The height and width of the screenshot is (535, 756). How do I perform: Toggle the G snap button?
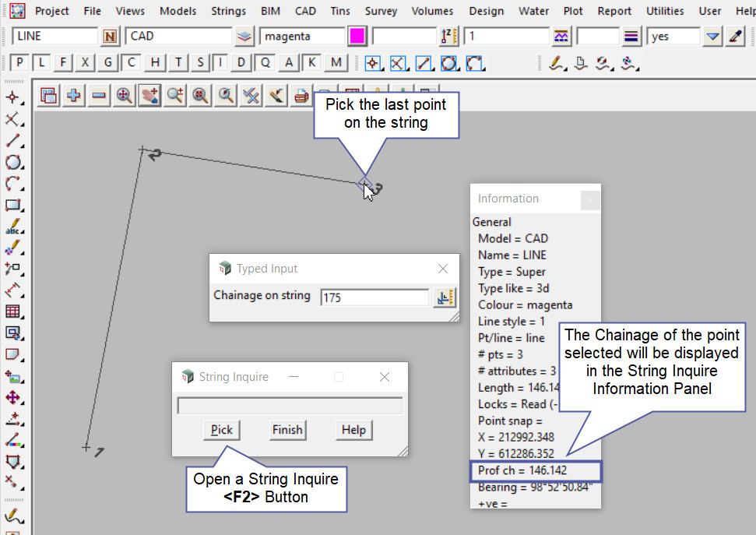pos(107,63)
